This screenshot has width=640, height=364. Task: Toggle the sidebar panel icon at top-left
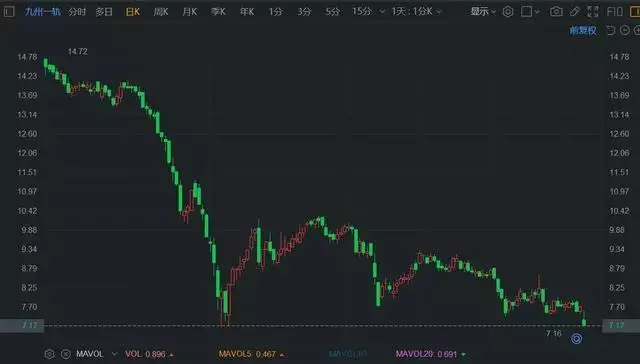9,11
